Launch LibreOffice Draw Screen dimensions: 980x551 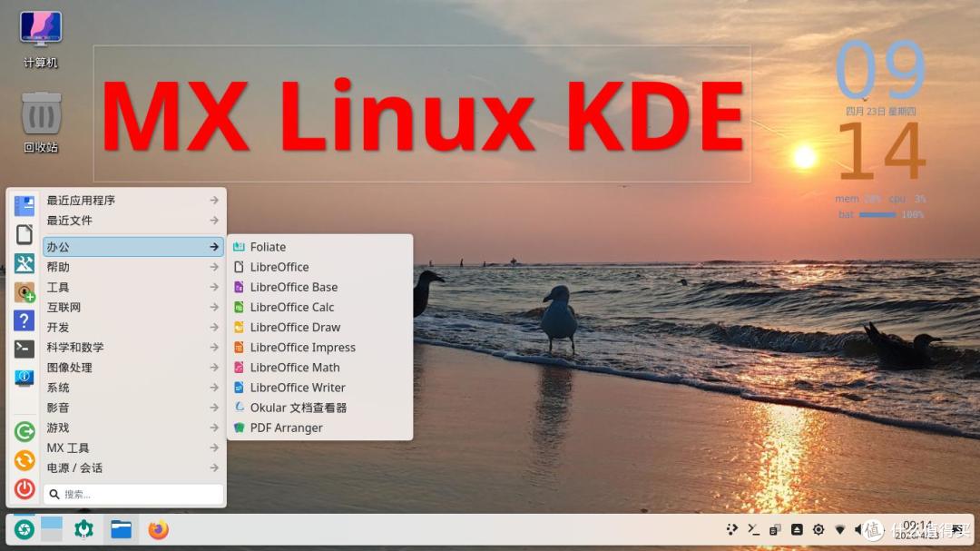click(x=320, y=327)
